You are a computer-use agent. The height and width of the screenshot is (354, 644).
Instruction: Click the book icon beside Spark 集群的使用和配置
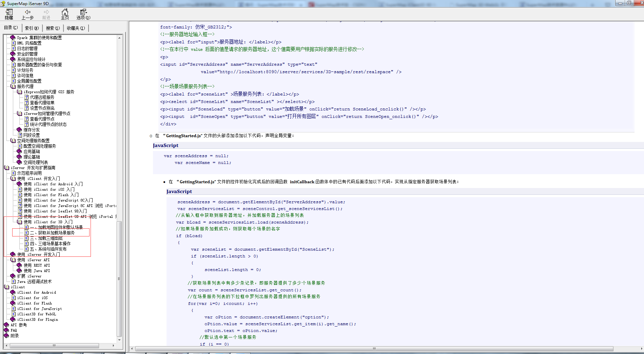point(13,38)
